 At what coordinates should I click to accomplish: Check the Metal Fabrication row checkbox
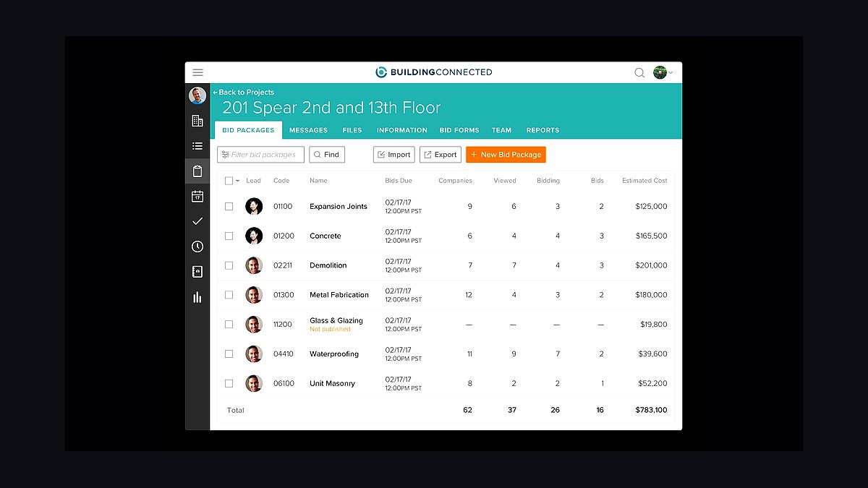(229, 295)
